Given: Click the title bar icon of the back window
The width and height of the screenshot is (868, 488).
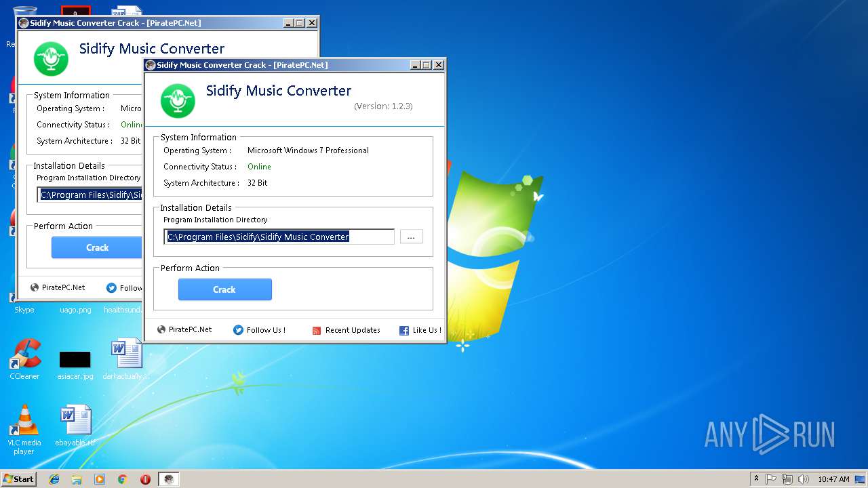Looking at the screenshot, I should pyautogui.click(x=24, y=23).
